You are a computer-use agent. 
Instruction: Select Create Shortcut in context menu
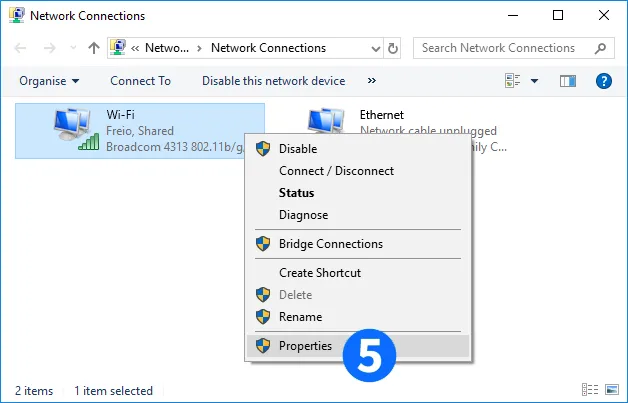coord(358,273)
